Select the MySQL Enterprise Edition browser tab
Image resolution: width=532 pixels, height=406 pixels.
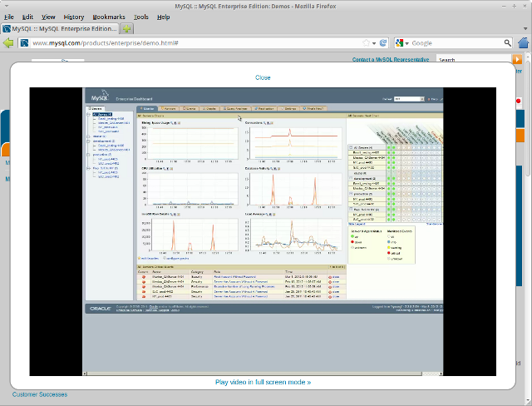60,29
